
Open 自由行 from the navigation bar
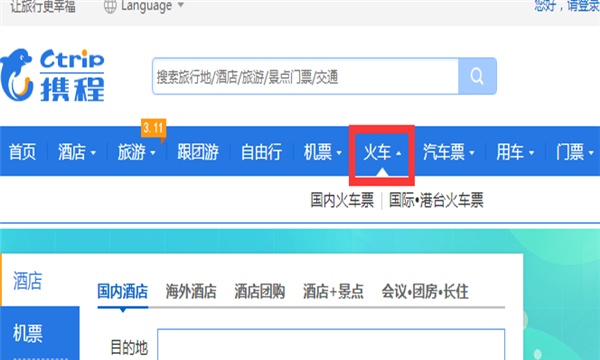(261, 152)
